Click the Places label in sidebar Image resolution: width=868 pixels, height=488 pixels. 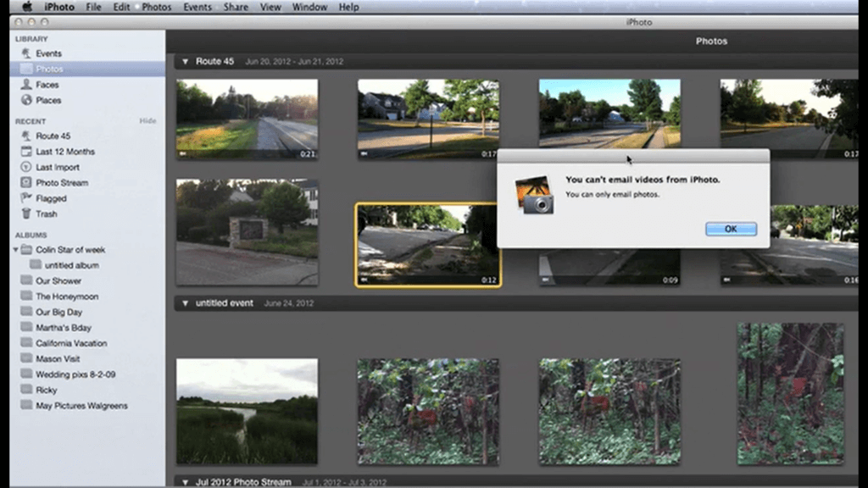48,100
